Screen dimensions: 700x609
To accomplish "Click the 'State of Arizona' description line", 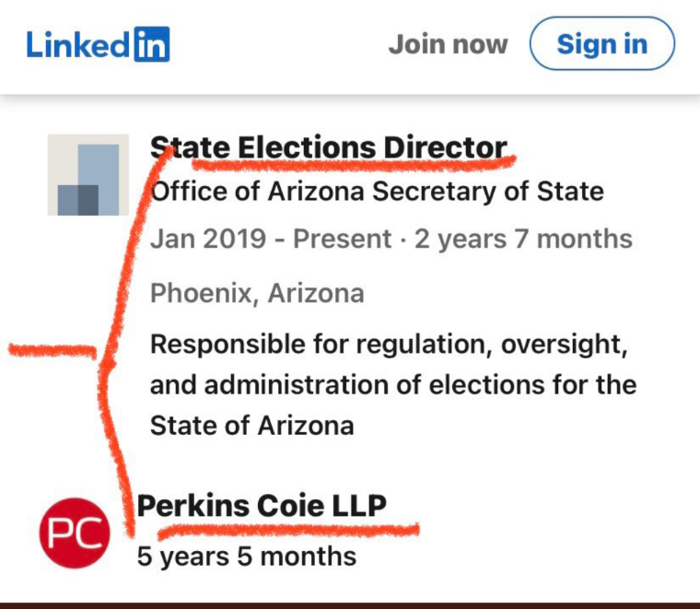I will point(252,425).
